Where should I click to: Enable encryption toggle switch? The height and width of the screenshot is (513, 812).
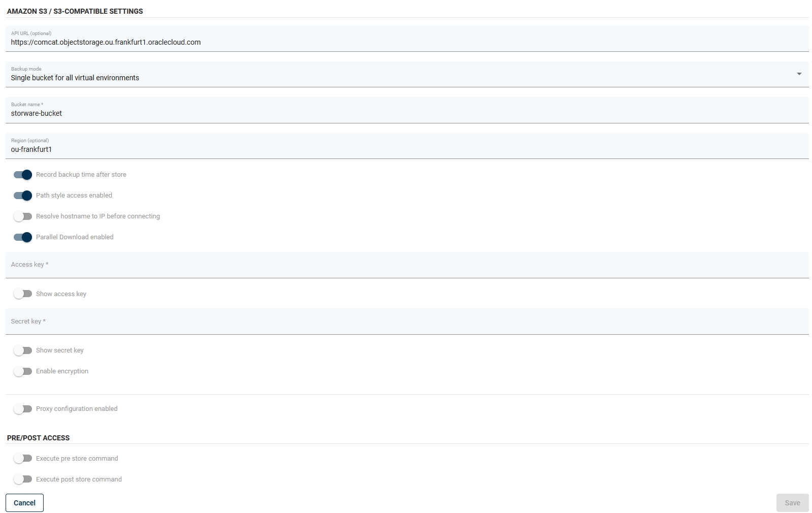coord(23,371)
